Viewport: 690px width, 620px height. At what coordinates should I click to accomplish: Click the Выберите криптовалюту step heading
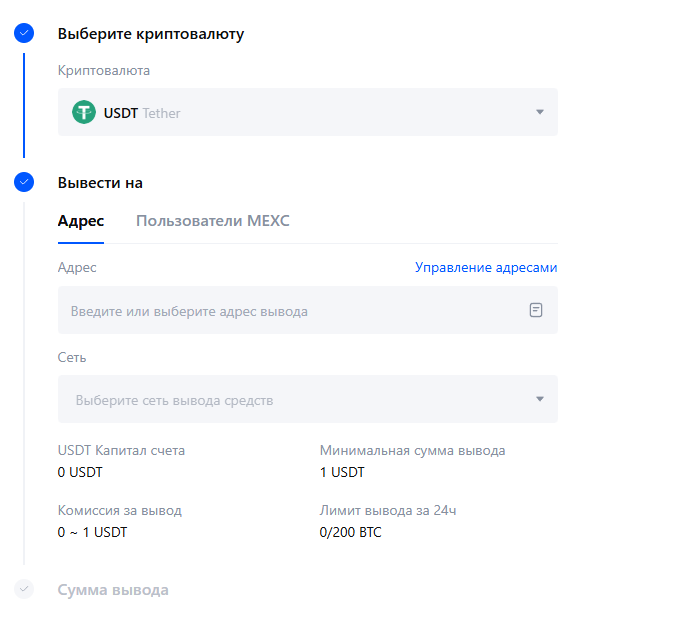(x=151, y=34)
